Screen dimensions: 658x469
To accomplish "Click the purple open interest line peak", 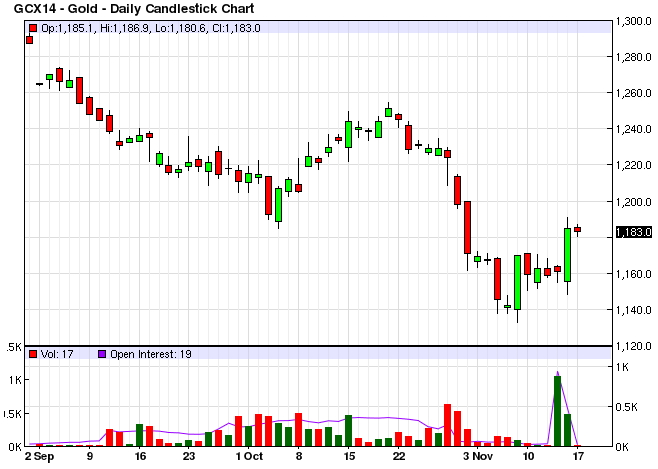I will [x=557, y=372].
